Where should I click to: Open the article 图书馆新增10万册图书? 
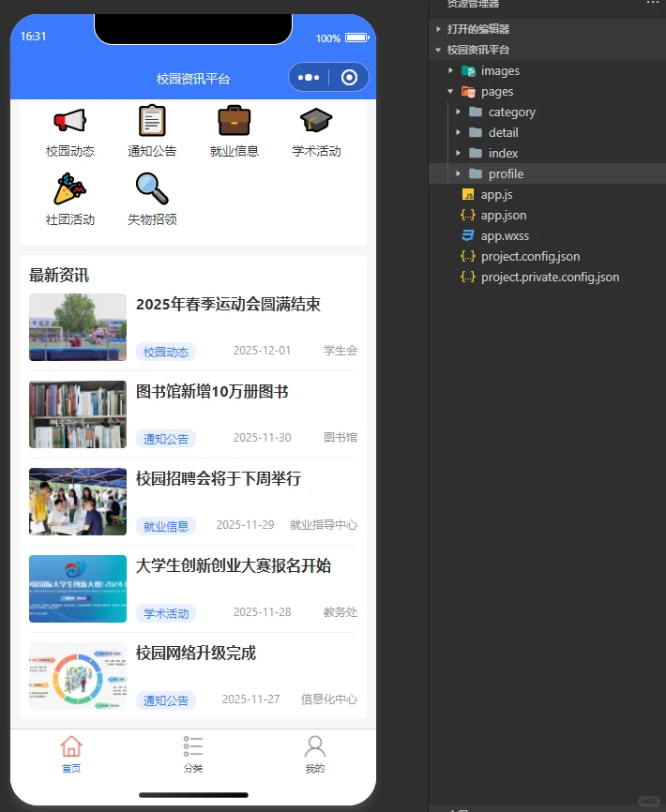(212, 392)
